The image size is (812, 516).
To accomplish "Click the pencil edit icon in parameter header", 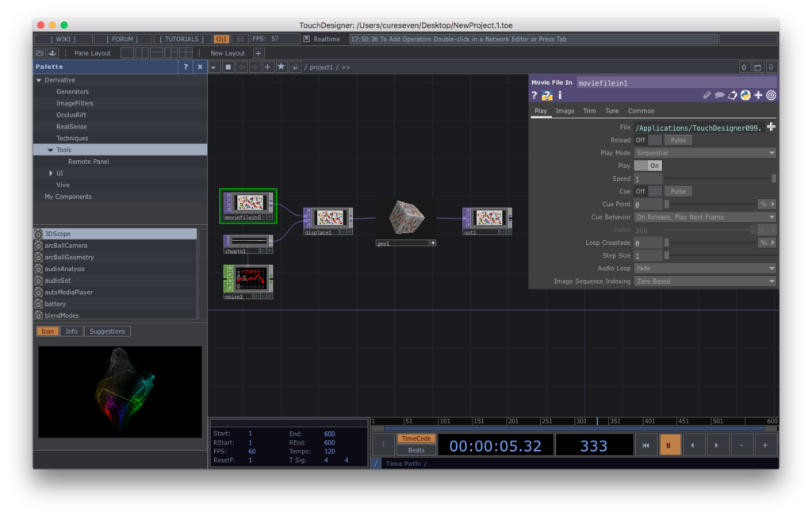I will [707, 95].
